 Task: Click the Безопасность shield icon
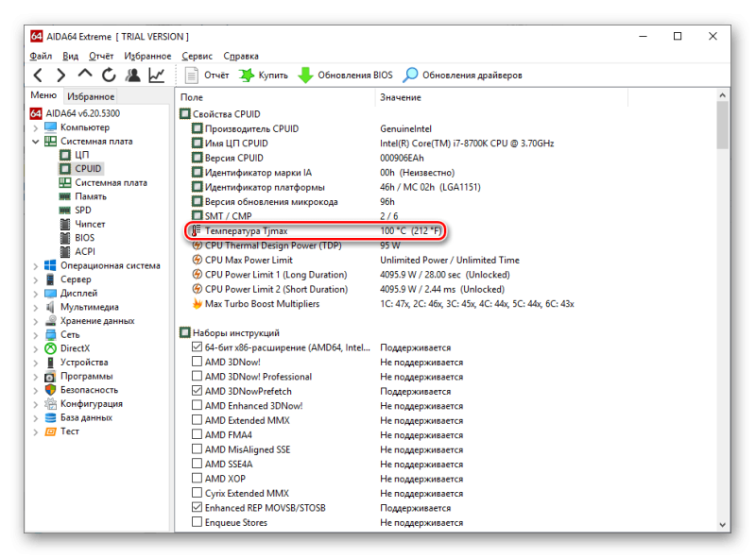50,390
